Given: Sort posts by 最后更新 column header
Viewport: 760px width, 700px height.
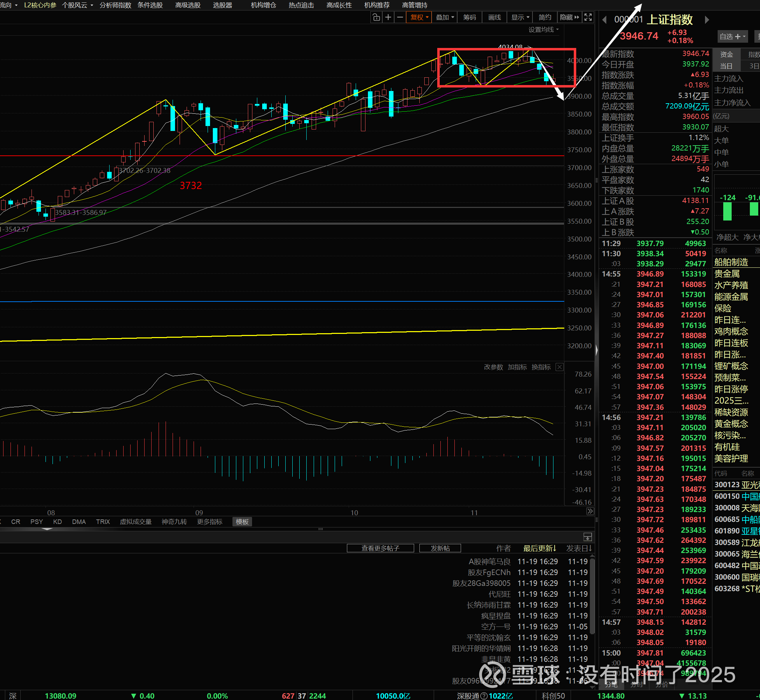Looking at the screenshot, I should (x=539, y=548).
